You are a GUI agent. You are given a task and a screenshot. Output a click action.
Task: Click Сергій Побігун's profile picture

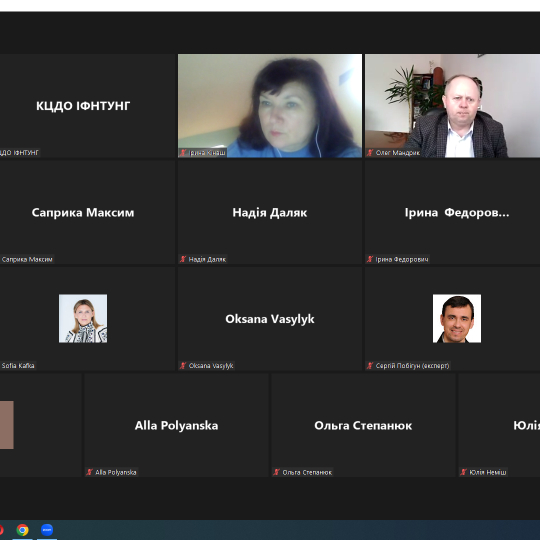tap(457, 319)
